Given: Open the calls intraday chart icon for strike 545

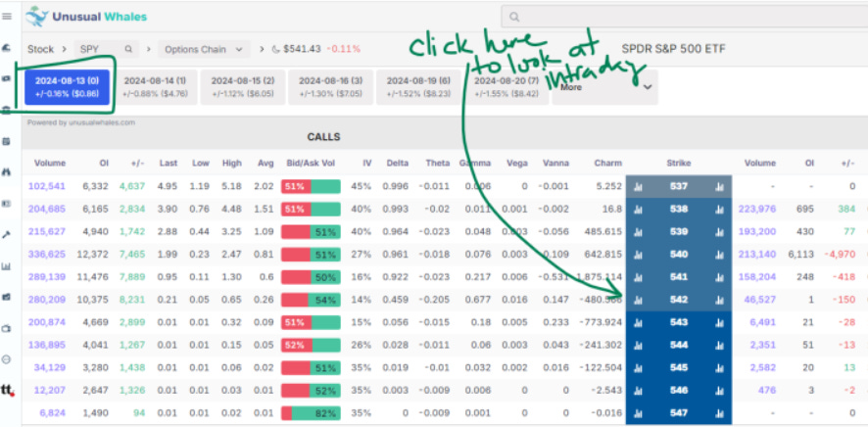Looking at the screenshot, I should click(x=638, y=368).
